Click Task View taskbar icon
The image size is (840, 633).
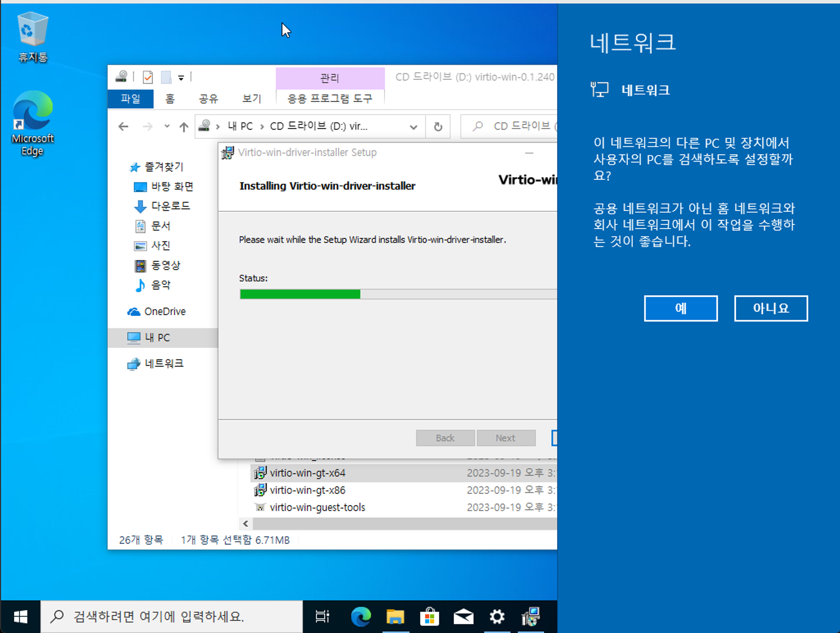pyautogui.click(x=322, y=616)
